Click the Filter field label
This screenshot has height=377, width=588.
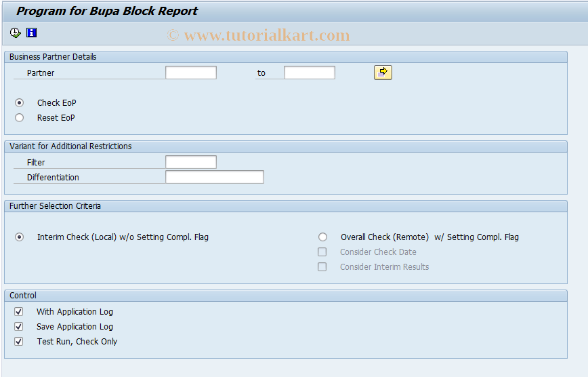(36, 163)
